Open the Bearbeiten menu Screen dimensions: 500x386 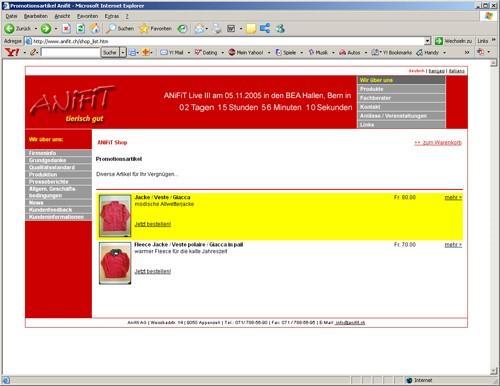pyautogui.click(x=36, y=16)
